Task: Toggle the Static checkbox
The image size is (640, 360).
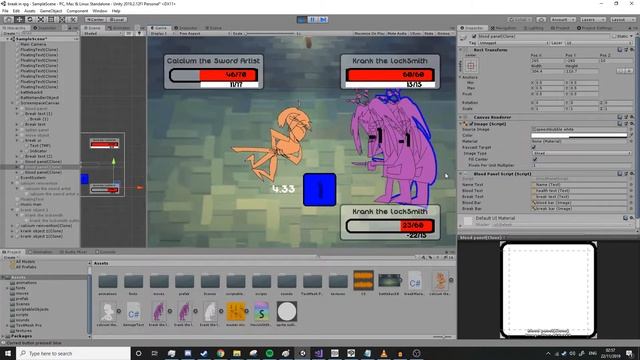Action: coord(614,36)
